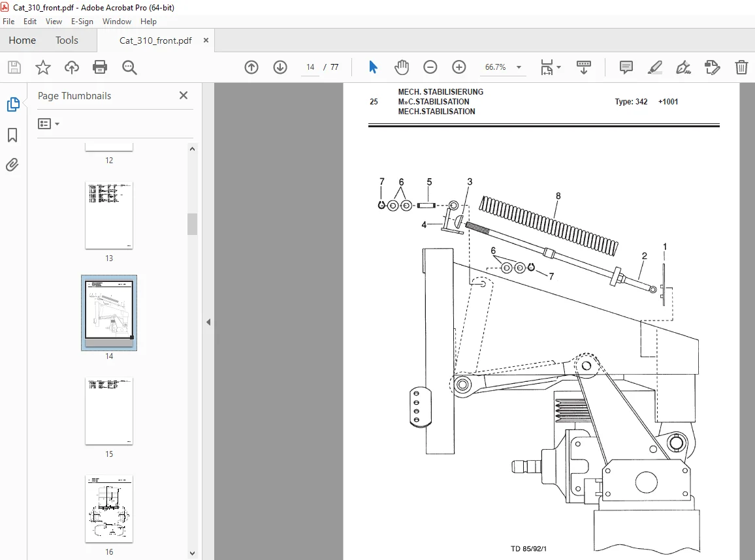This screenshot has height=560, width=755.
Task: Click the "MECH. STABILISIERUNG" heading text
Action: click(x=441, y=92)
